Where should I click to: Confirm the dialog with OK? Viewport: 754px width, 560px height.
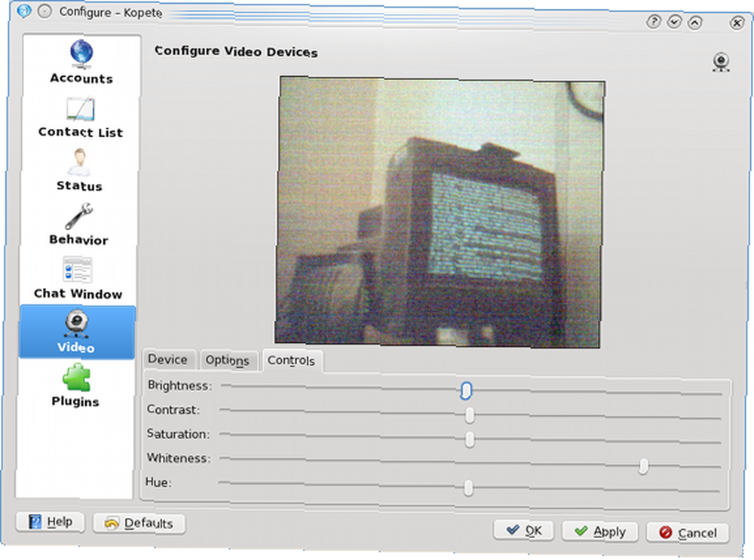pos(524,531)
